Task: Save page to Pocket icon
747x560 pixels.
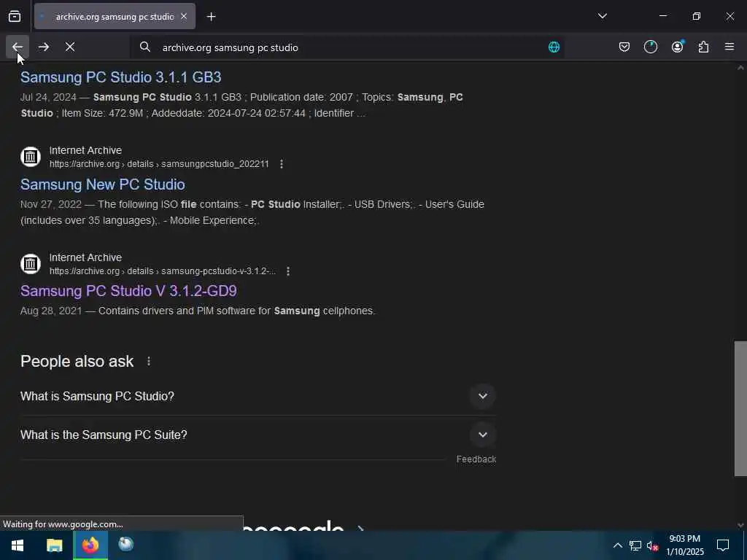Action: pyautogui.click(x=624, y=47)
